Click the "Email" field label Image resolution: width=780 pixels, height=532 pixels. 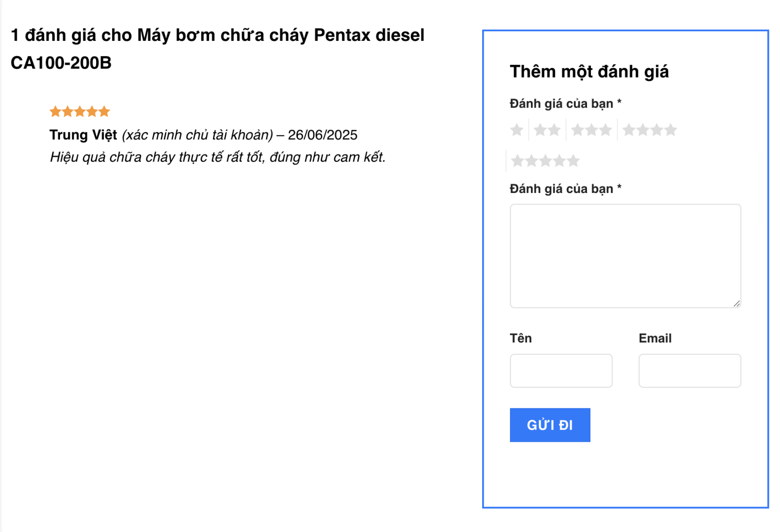point(655,338)
